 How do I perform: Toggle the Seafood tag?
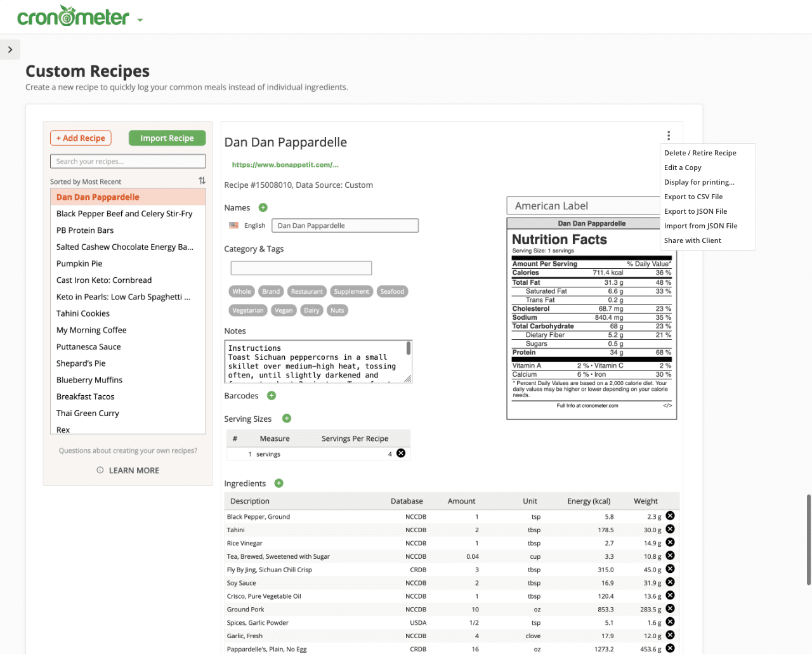pyautogui.click(x=392, y=291)
